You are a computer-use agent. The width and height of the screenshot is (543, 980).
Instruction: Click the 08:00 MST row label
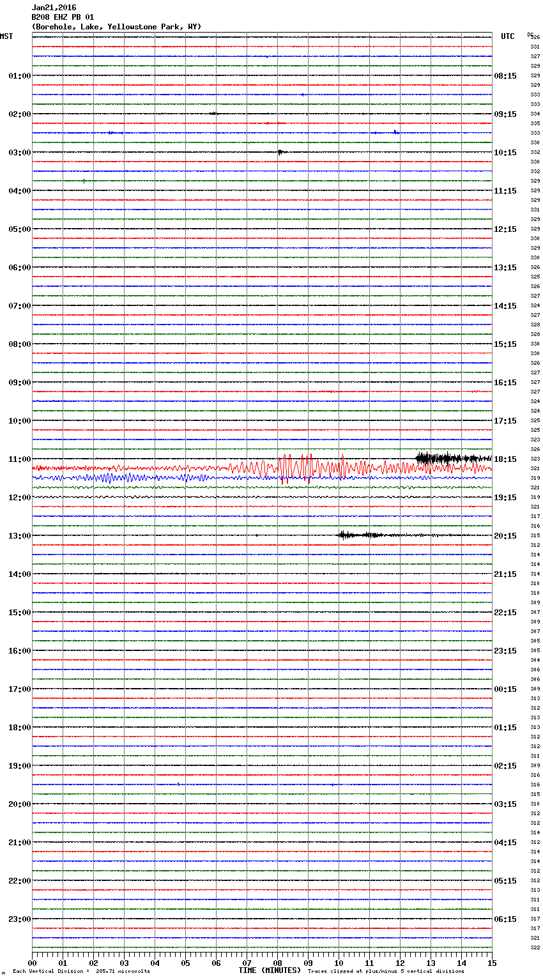coord(19,344)
